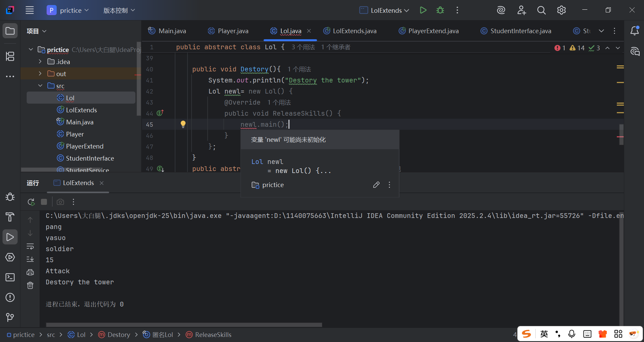Click Sogou input method S icon
This screenshot has width=644, height=342.
click(527, 334)
